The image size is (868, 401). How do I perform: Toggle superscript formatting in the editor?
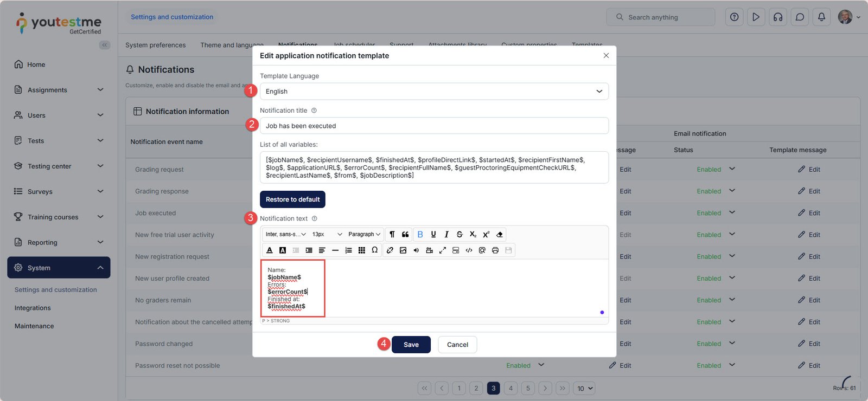(x=486, y=235)
